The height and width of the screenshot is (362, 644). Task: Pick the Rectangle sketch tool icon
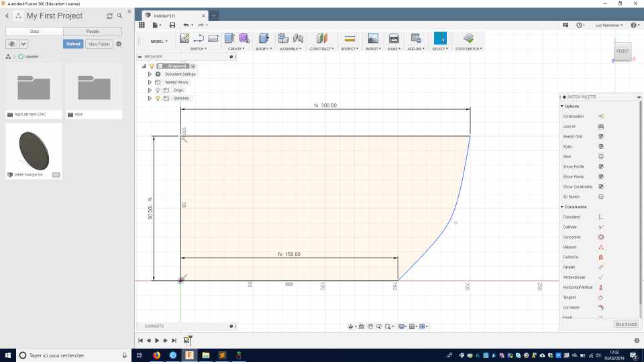[213, 38]
